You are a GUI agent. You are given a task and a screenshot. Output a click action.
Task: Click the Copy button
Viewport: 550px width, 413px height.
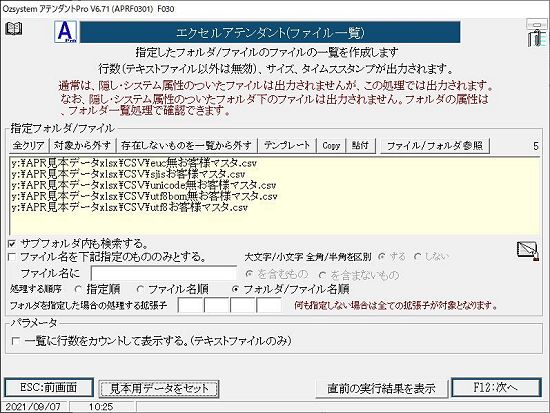[331, 146]
